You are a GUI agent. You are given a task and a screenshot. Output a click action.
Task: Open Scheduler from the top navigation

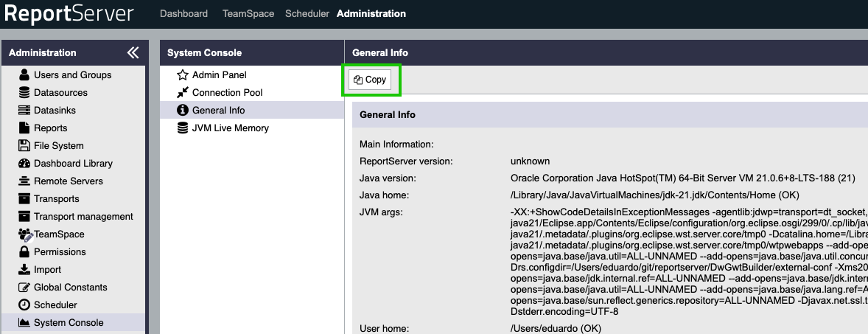coord(307,13)
